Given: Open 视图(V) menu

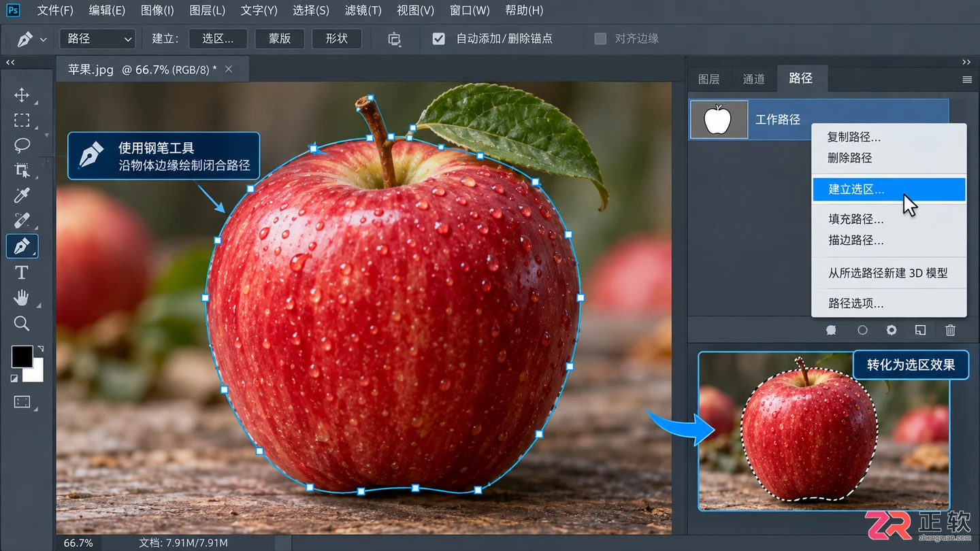Looking at the screenshot, I should [415, 11].
